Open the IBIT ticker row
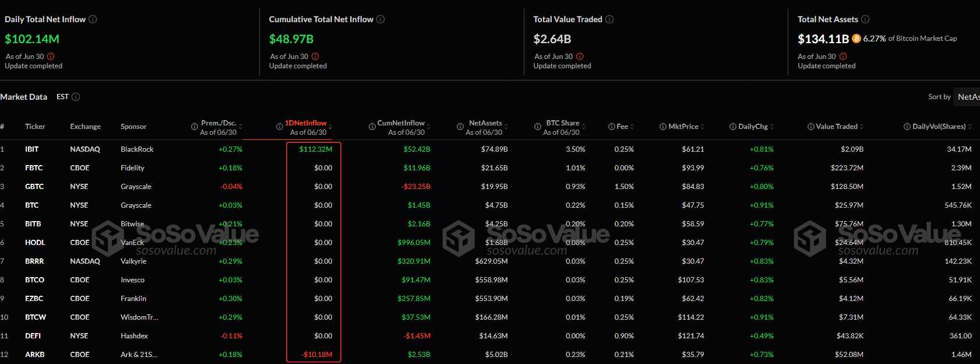 pos(32,149)
